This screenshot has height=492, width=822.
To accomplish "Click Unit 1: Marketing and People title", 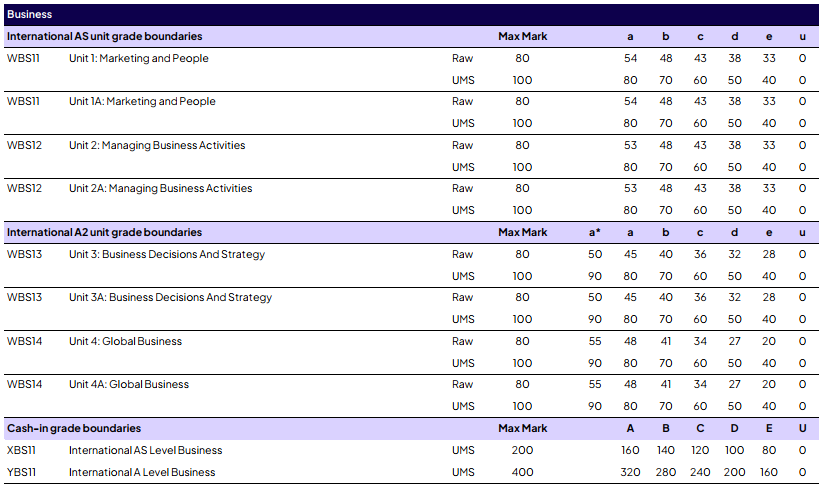I will (x=139, y=58).
